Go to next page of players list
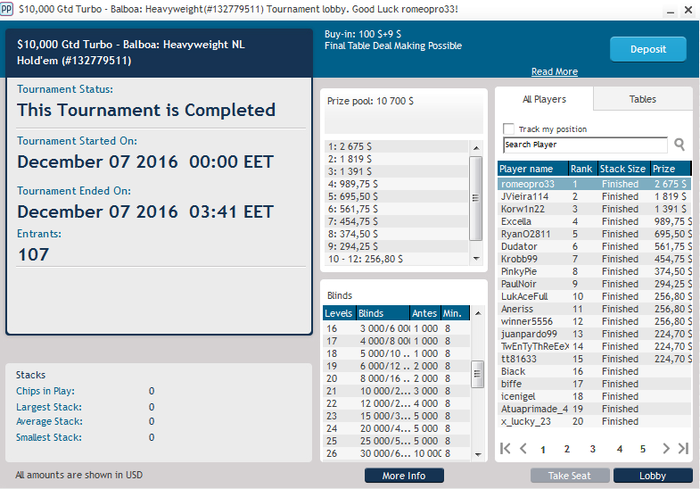700x489 pixels. (666, 448)
